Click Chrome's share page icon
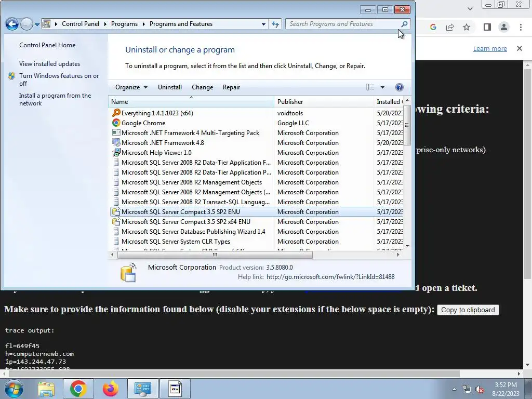This screenshot has height=399, width=532. point(450,27)
